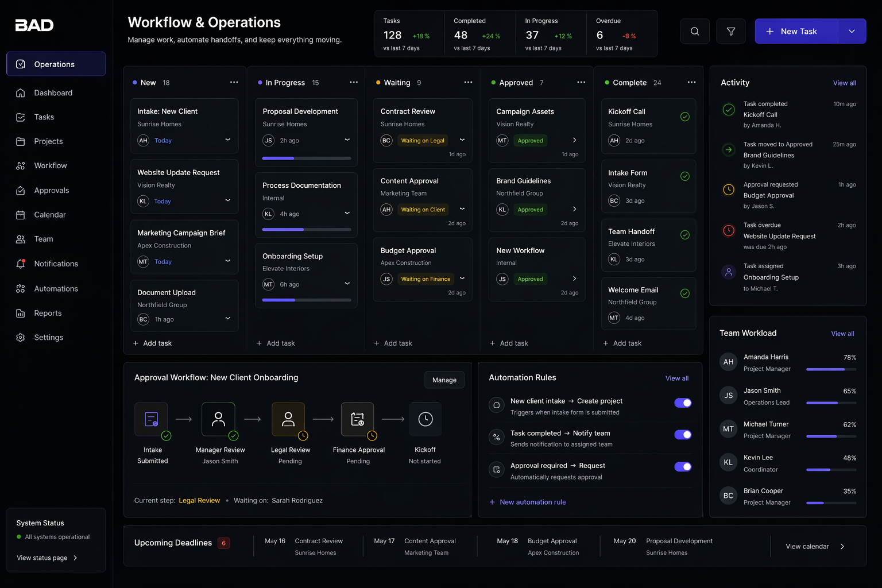The image size is (882, 588).
Task: Click the Approval required rule icon
Action: pyautogui.click(x=497, y=470)
